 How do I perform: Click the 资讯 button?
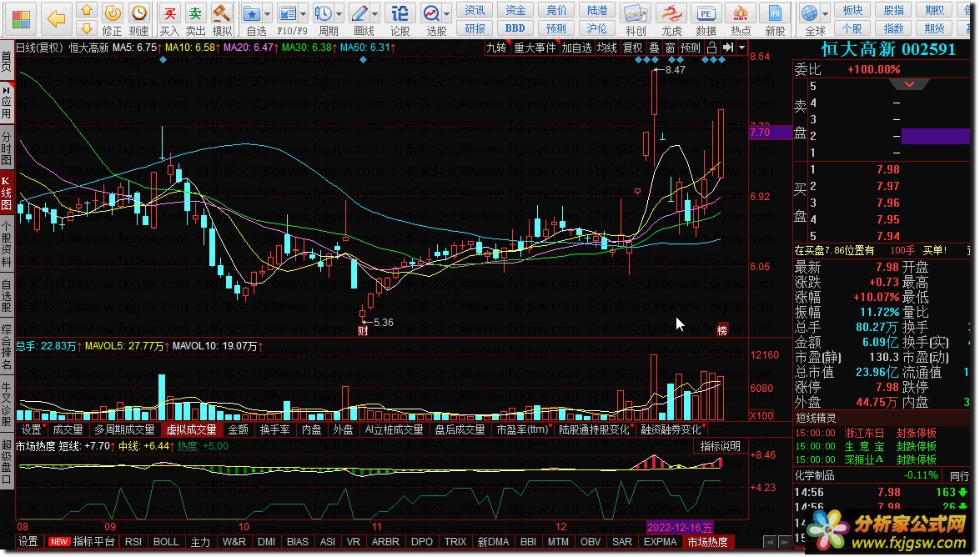(x=475, y=10)
